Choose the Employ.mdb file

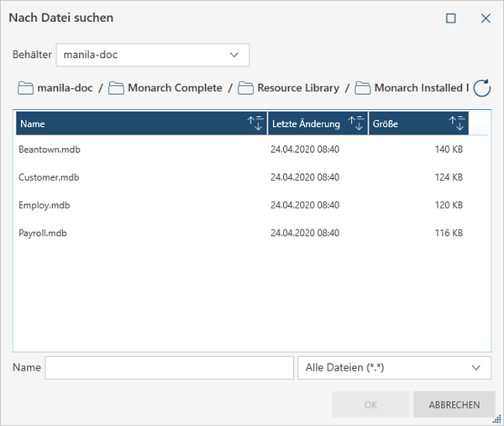point(46,204)
